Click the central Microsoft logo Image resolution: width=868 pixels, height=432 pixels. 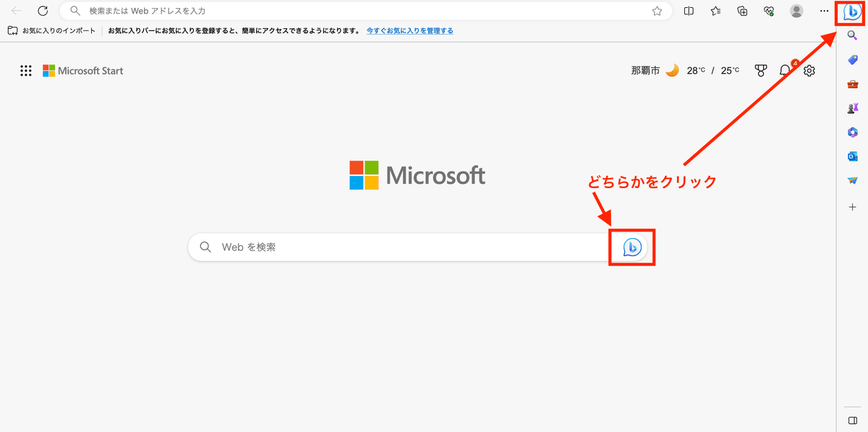tap(417, 175)
